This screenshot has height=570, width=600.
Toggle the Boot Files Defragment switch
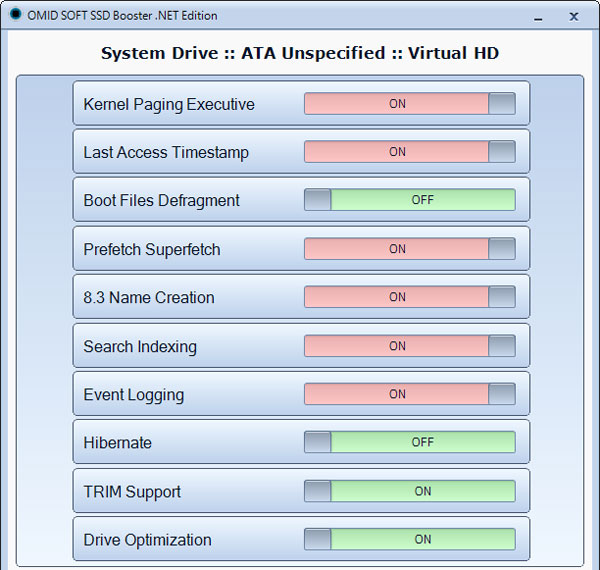click(410, 200)
